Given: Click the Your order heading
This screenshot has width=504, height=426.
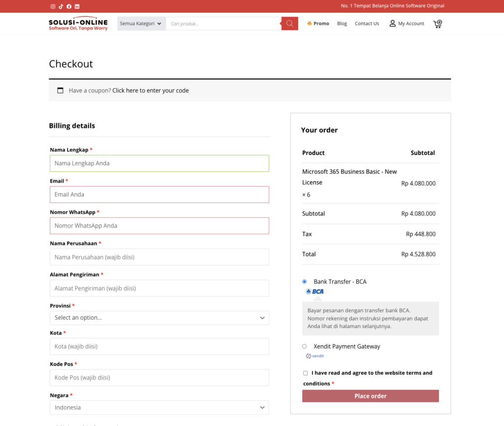Looking at the screenshot, I should click(319, 130).
